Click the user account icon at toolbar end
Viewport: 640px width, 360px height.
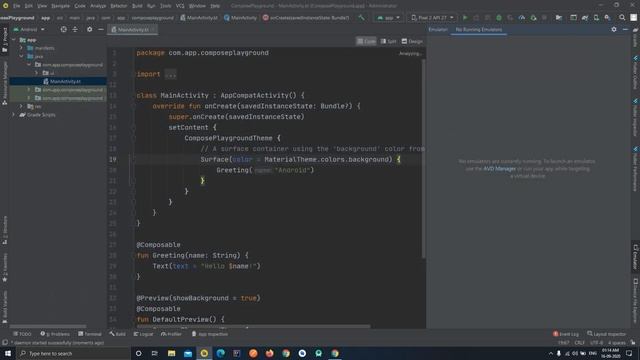point(633,18)
